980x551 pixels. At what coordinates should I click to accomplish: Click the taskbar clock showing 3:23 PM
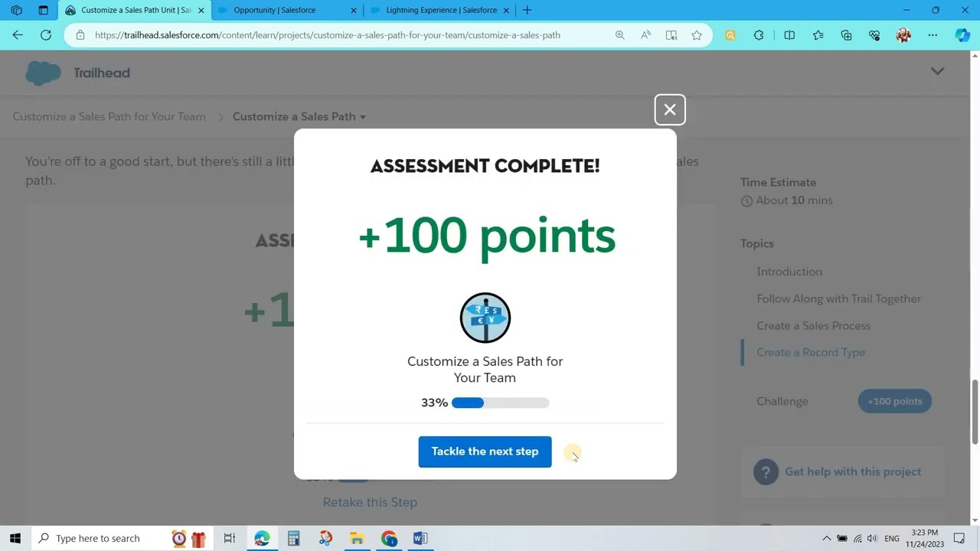925,539
